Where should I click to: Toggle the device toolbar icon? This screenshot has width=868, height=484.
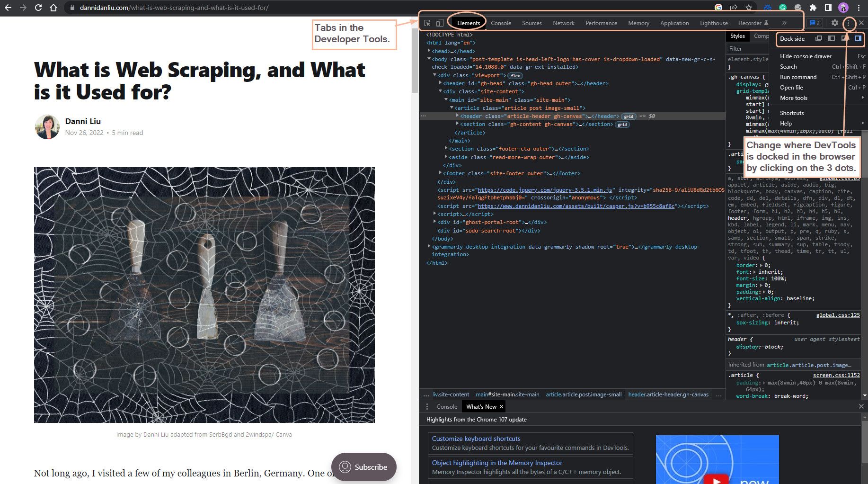(440, 23)
